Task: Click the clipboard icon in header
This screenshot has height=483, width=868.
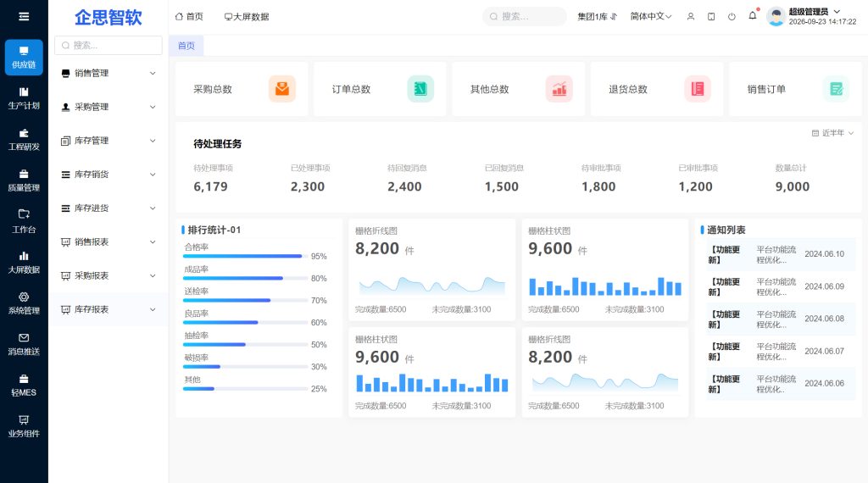Action: pos(711,17)
